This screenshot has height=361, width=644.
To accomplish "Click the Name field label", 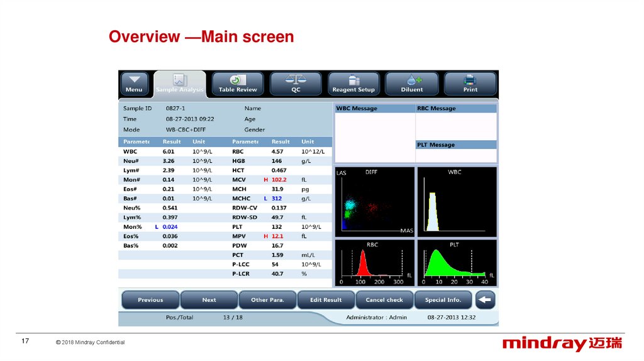I will pos(253,108).
